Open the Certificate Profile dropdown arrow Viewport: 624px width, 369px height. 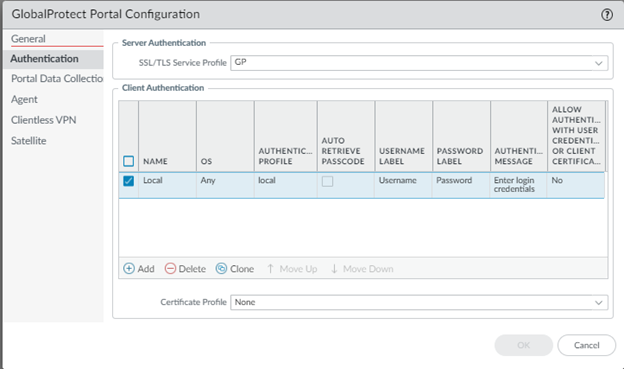pyautogui.click(x=599, y=303)
